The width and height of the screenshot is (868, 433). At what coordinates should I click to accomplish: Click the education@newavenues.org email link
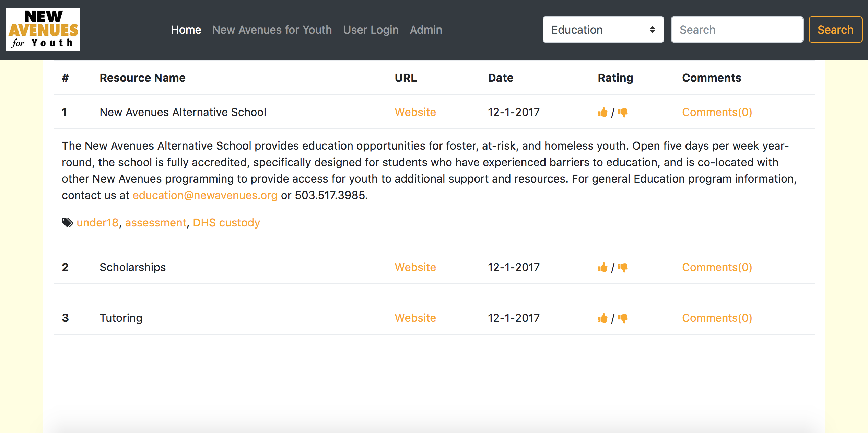[205, 195]
